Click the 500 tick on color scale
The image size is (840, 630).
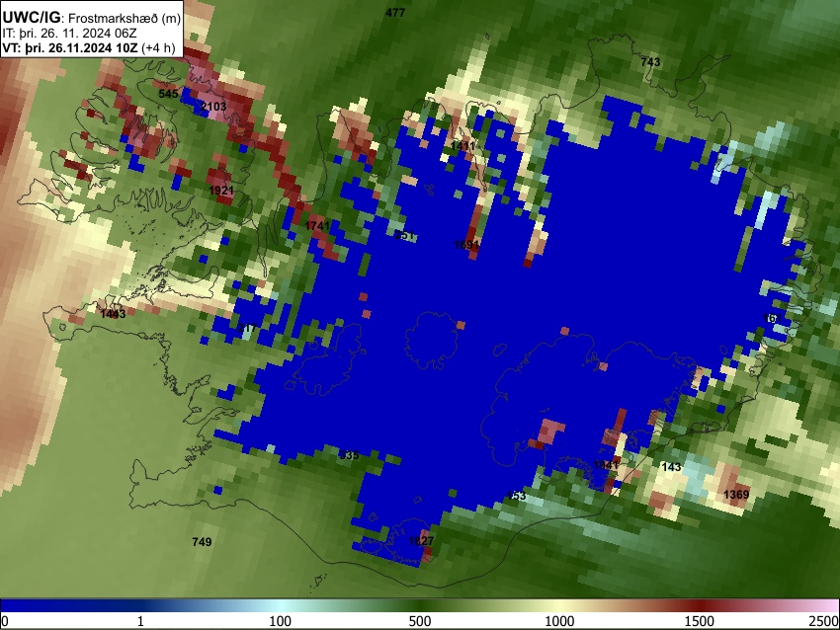point(419,621)
